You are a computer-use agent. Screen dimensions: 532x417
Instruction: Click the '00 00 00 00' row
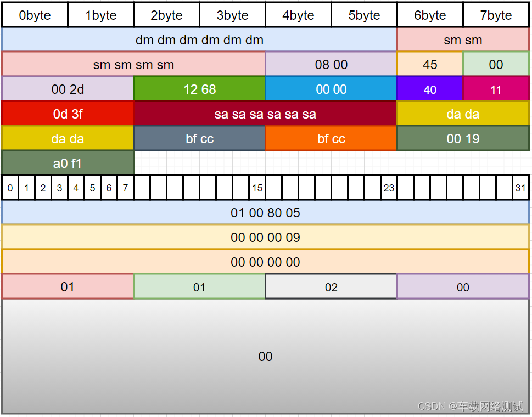[265, 262]
